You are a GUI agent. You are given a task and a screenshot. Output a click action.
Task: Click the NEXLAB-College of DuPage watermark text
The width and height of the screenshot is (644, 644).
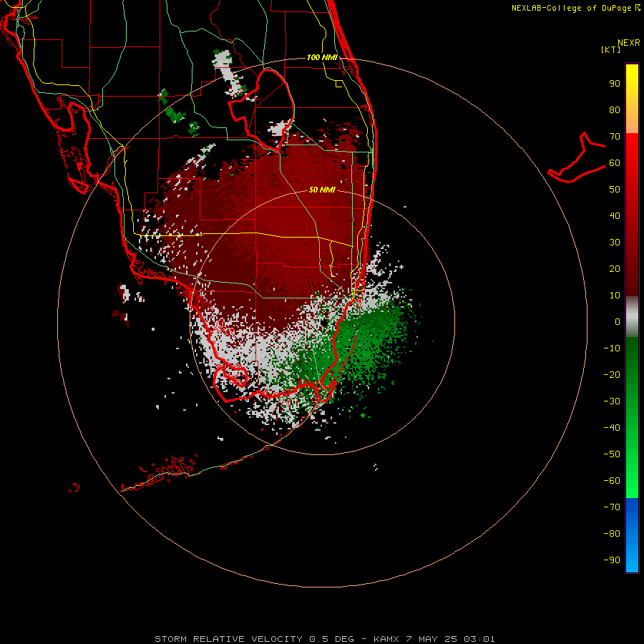point(576,8)
